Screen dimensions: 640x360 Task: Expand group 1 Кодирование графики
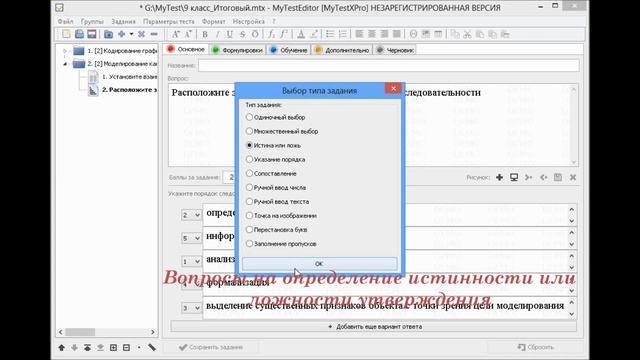click(x=64, y=51)
